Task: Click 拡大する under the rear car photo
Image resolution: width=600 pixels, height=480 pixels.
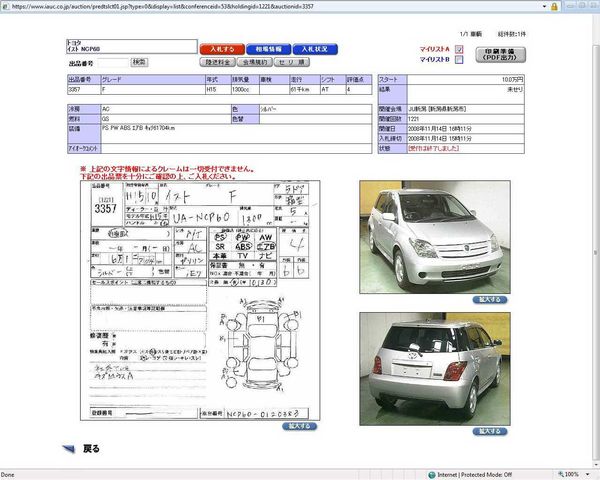Action: 490,431
